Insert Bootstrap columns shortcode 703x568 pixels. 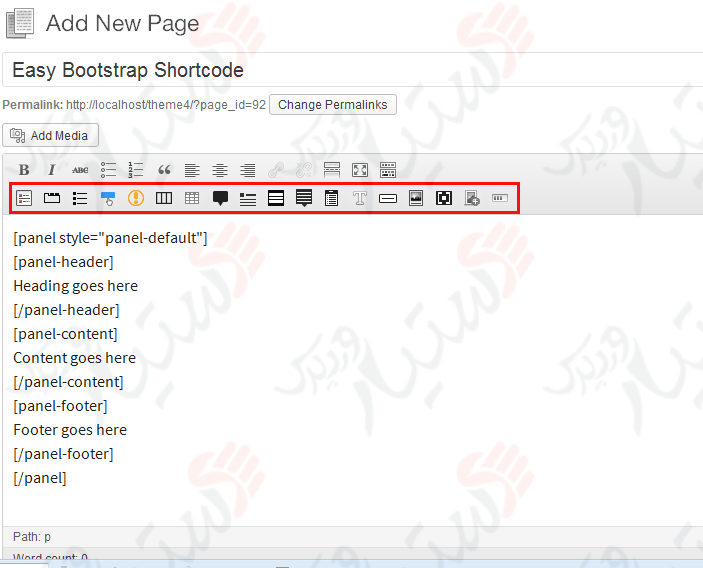click(164, 198)
